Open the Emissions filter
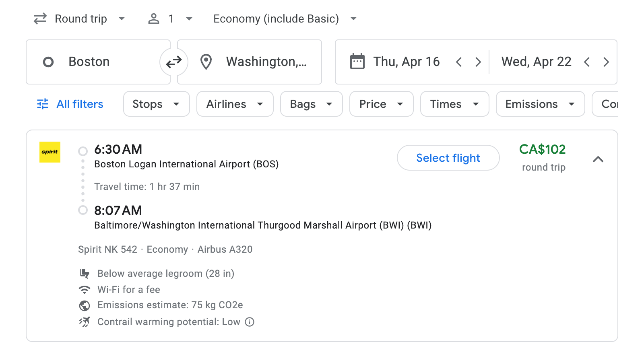The height and width of the screenshot is (342, 644). (540, 104)
